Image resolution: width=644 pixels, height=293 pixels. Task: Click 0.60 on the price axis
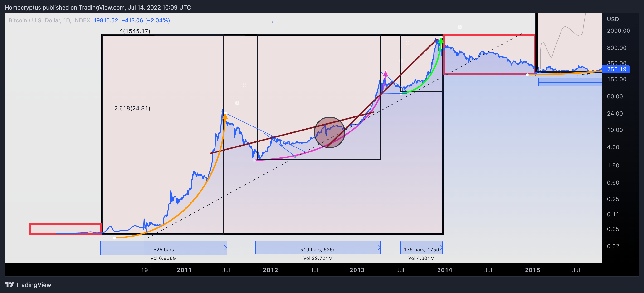(613, 182)
